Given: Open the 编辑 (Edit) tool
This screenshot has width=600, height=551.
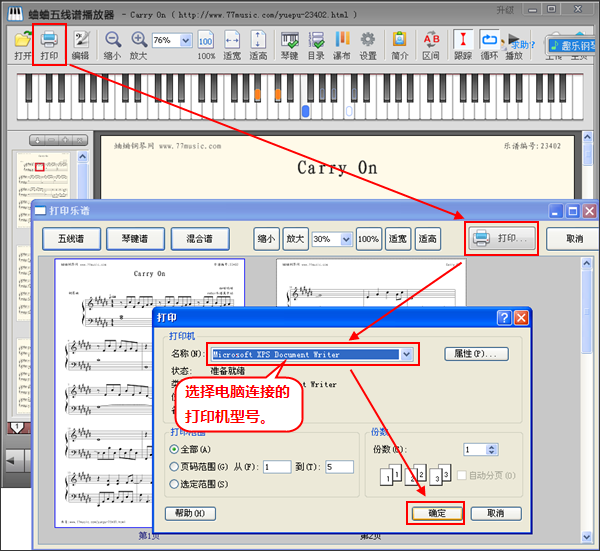Looking at the screenshot, I should point(80,45).
